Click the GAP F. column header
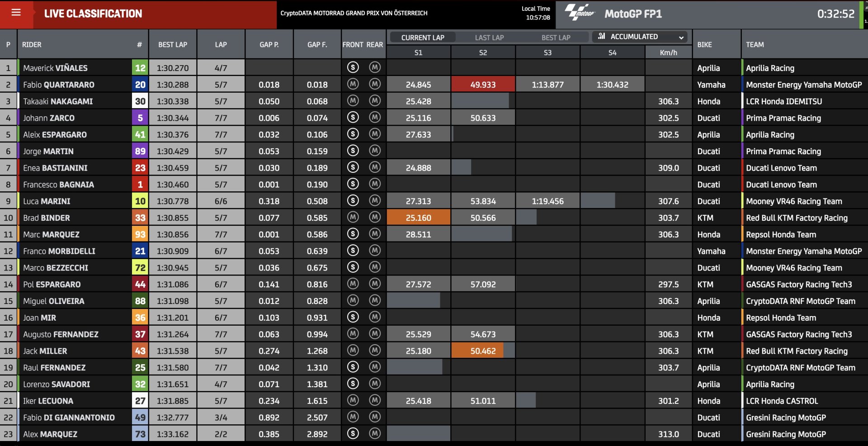 point(317,45)
